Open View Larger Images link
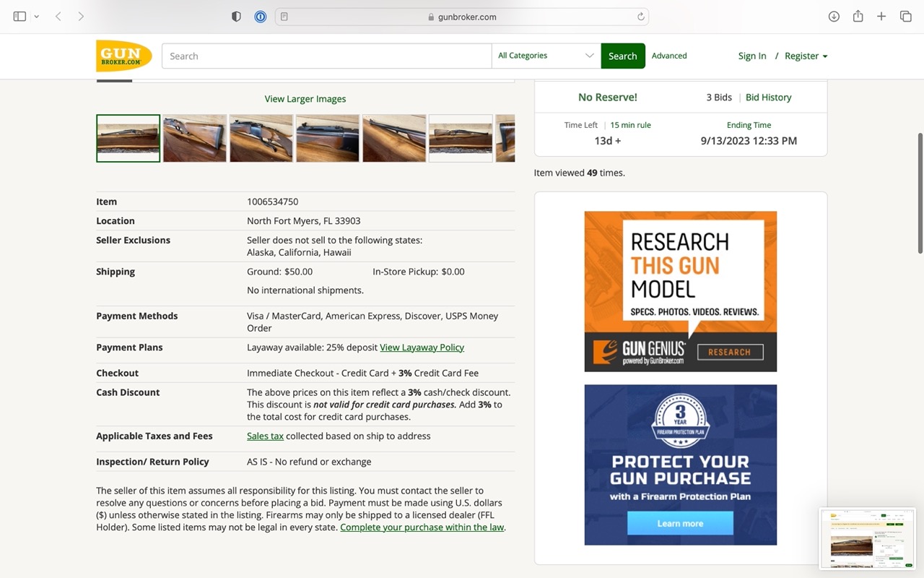The width and height of the screenshot is (924, 578). coord(305,99)
